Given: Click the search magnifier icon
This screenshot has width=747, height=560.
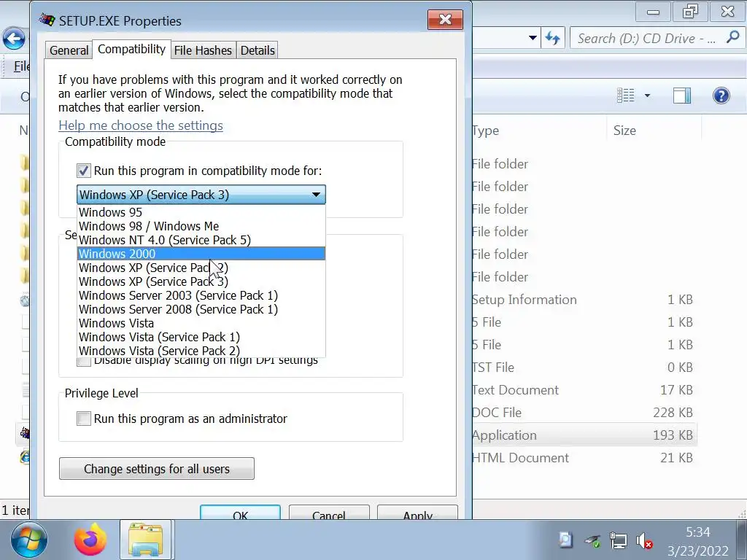Looking at the screenshot, I should (x=732, y=37).
